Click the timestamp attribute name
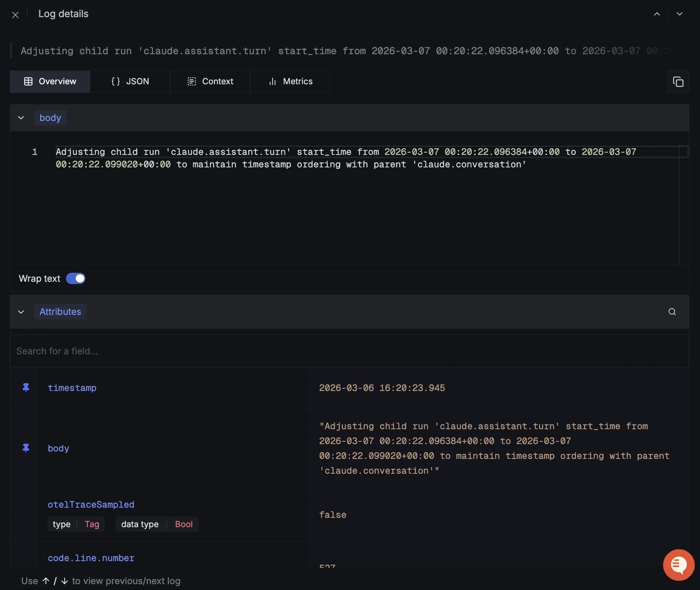The width and height of the screenshot is (700, 590). (72, 388)
